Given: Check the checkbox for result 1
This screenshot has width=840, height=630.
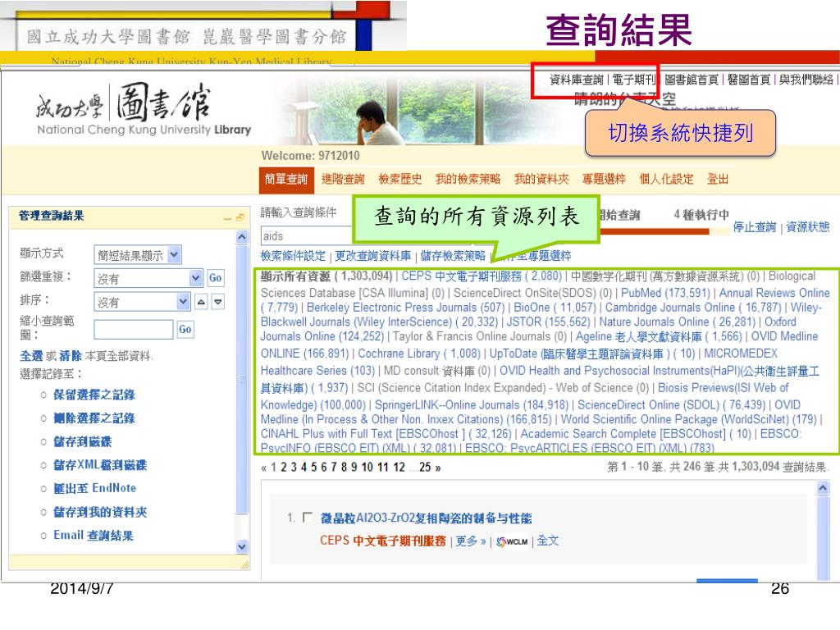Looking at the screenshot, I should (x=308, y=518).
